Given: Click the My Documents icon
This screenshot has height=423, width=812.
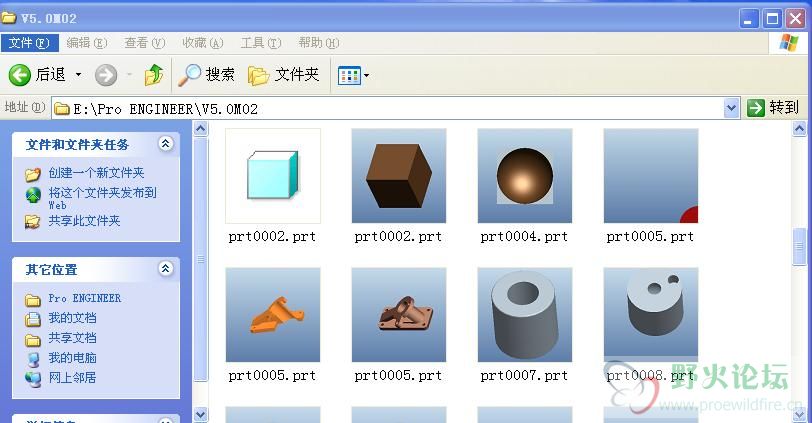Looking at the screenshot, I should 33,319.
